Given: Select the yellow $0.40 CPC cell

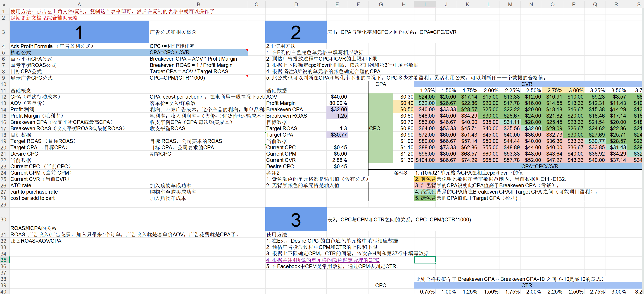Looking at the screenshot, I should pyautogui.click(x=404, y=103).
